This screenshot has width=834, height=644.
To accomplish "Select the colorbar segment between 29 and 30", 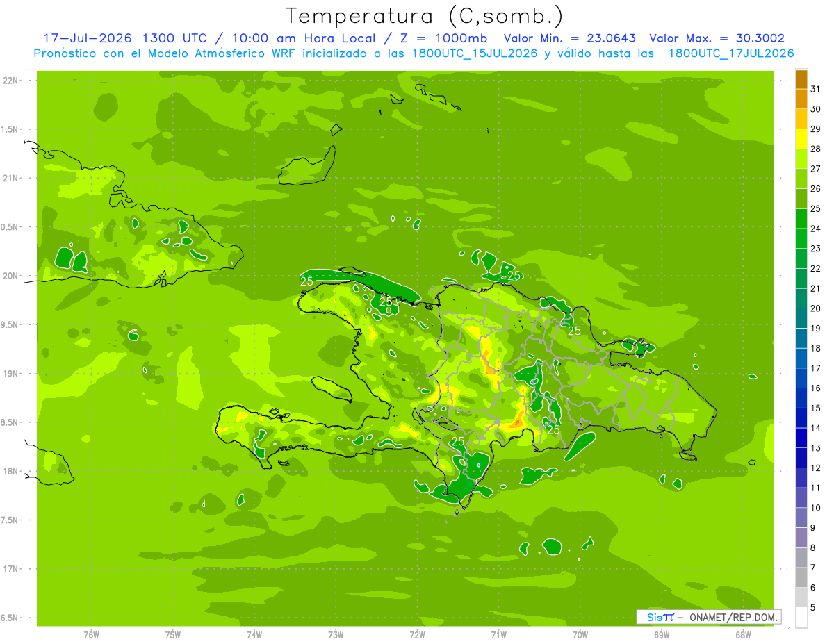I will 801,119.
